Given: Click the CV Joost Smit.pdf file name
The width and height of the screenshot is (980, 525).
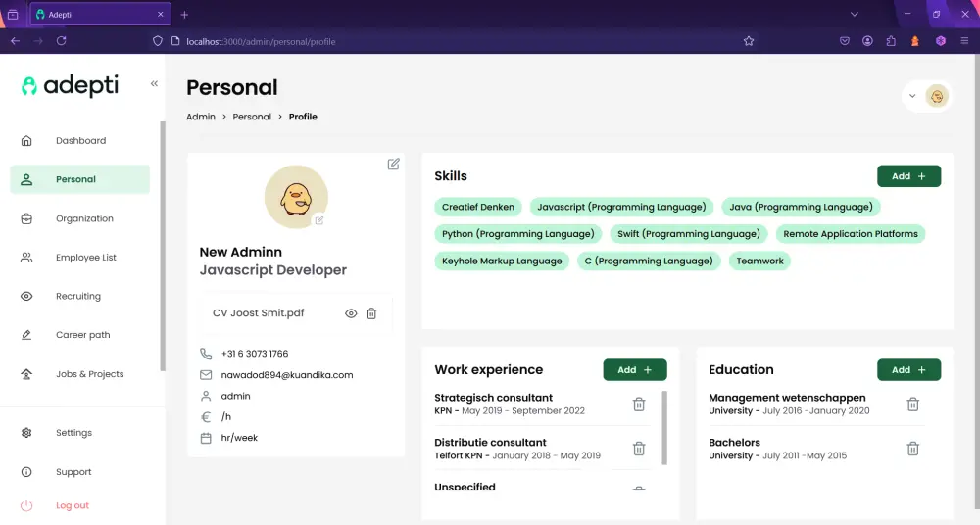Looking at the screenshot, I should coord(258,313).
